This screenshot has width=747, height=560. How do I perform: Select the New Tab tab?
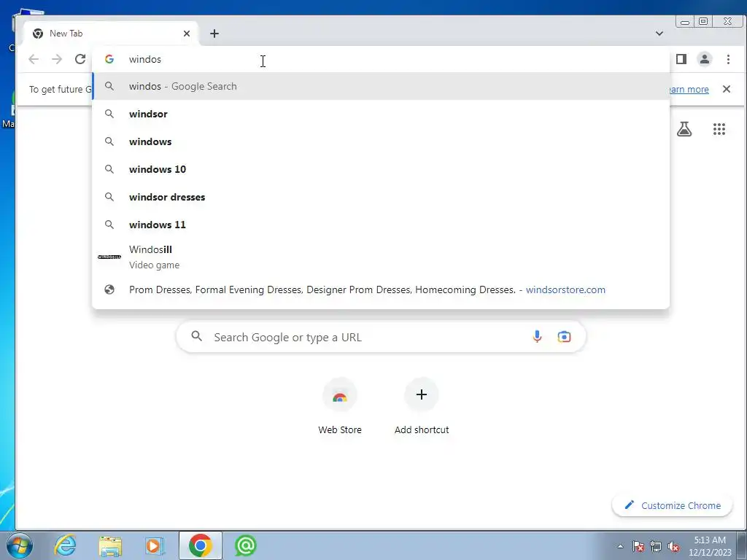(111, 34)
